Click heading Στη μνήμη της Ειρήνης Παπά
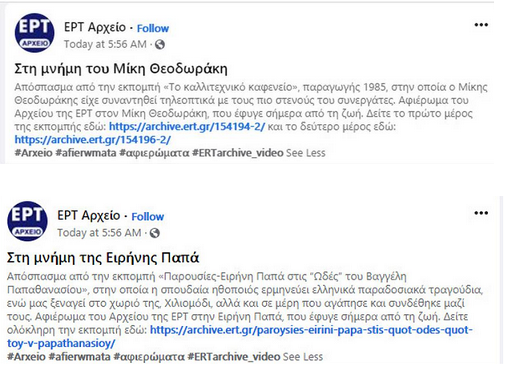Screen dimensions: 507x374 (x=103, y=258)
